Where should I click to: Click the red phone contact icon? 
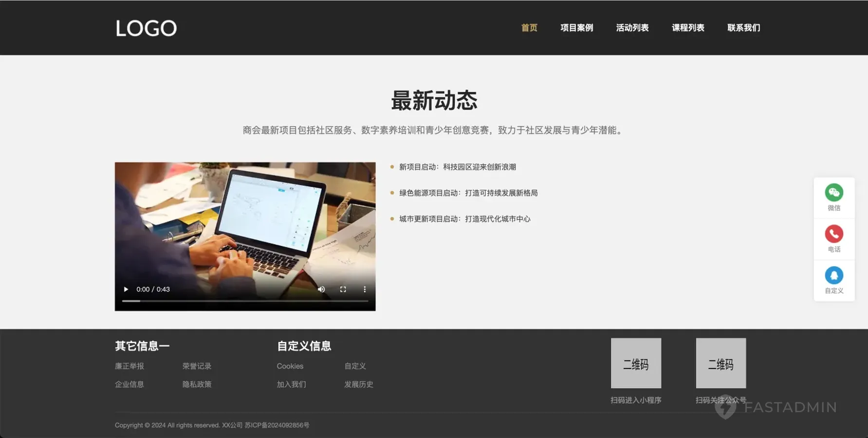click(833, 234)
